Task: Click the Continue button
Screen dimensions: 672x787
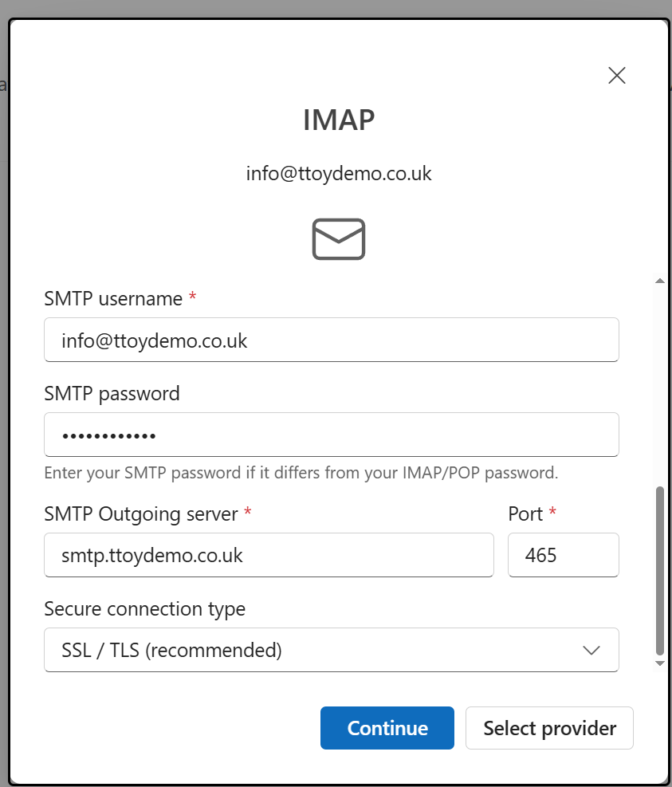Action: click(x=387, y=728)
